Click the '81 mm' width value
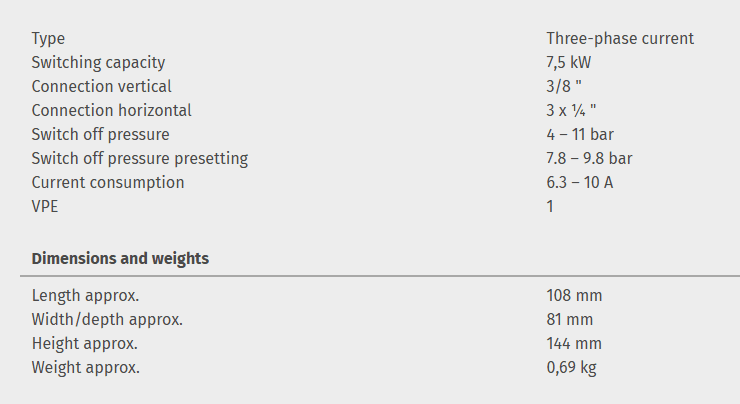740x404 pixels. [x=569, y=319]
